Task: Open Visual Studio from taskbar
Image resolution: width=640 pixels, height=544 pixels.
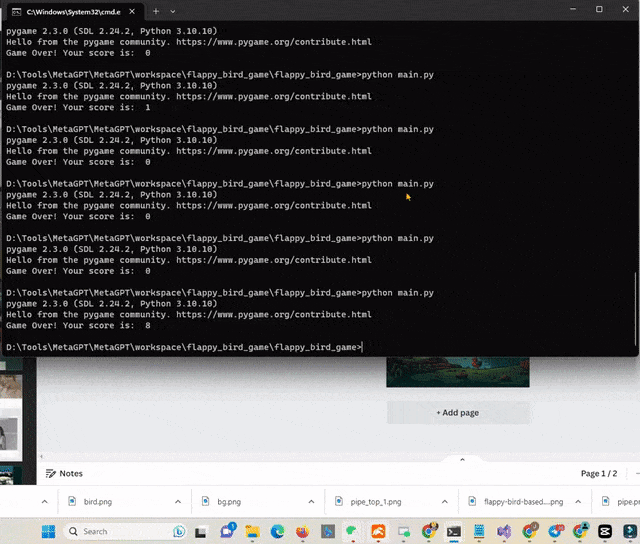Action: 504,531
